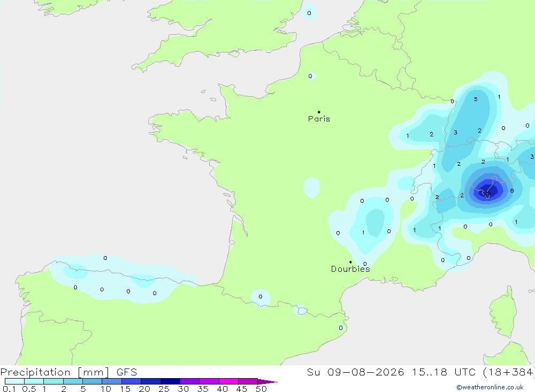
Task: Pick the 0.5 to 1 mm legend swatch
Action: (x=34, y=381)
